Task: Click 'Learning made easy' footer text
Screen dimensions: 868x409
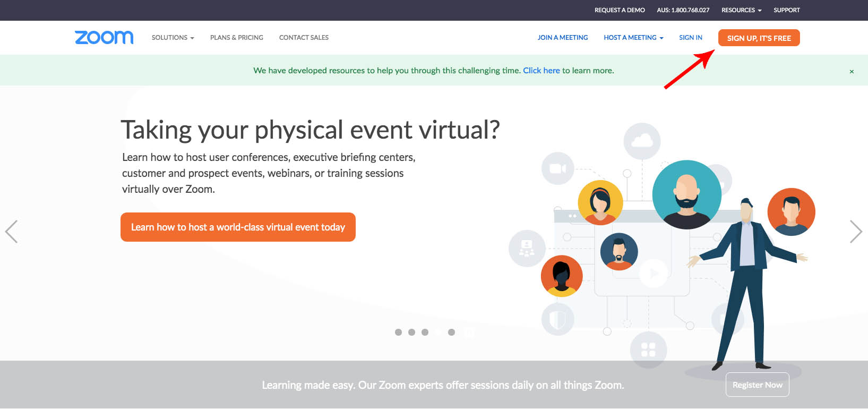Action: pos(443,385)
